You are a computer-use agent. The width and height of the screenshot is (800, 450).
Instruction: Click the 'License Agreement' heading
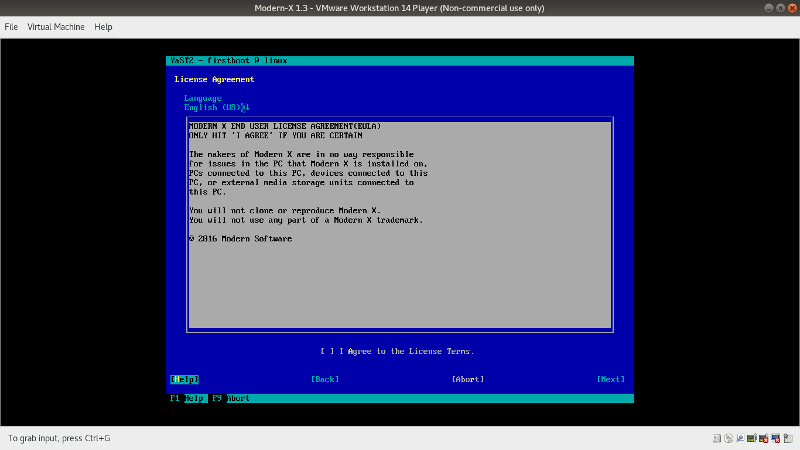[x=214, y=79]
